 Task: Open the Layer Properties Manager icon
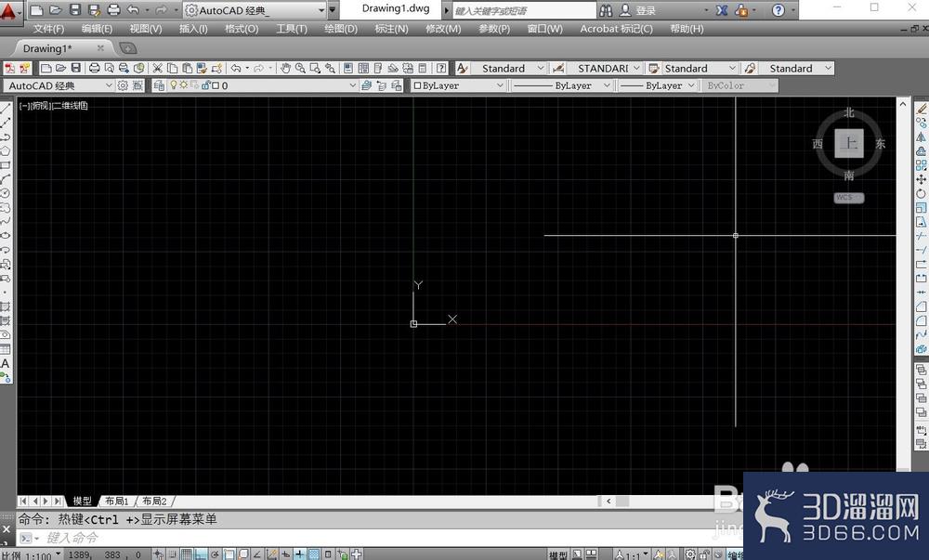tap(159, 85)
